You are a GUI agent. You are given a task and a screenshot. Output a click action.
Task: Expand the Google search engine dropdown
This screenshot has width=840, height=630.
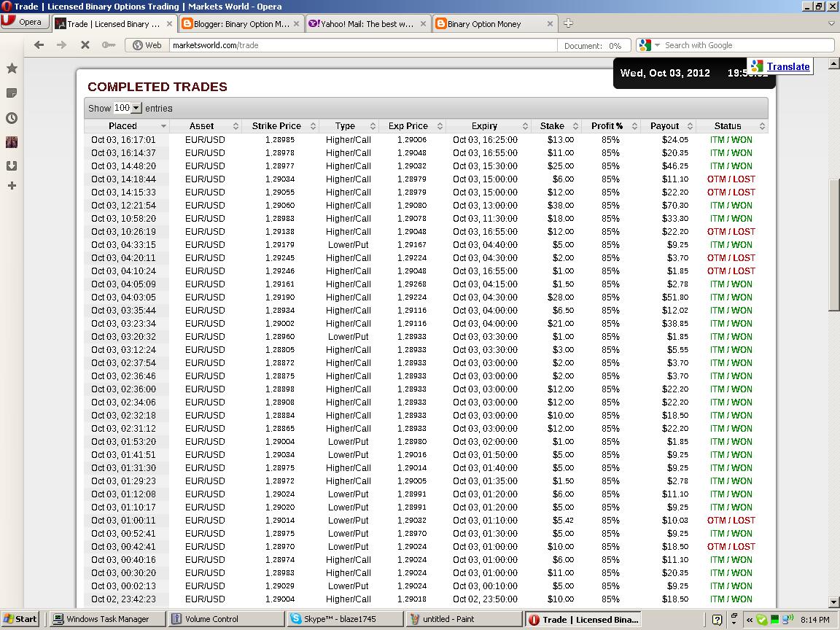coord(657,45)
